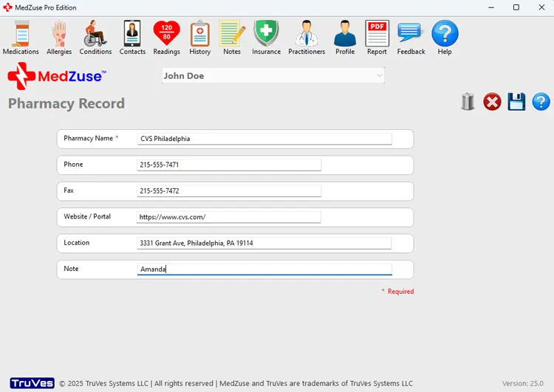This screenshot has height=392, width=554.
Task: Save the pharmacy record with floppy disk
Action: 516,102
